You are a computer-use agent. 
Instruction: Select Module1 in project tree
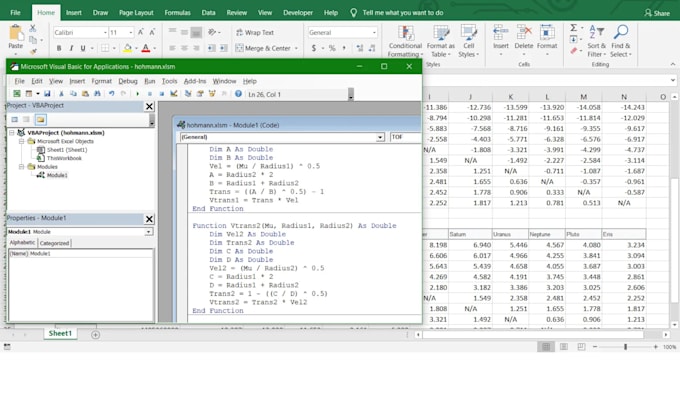pyautogui.click(x=57, y=175)
